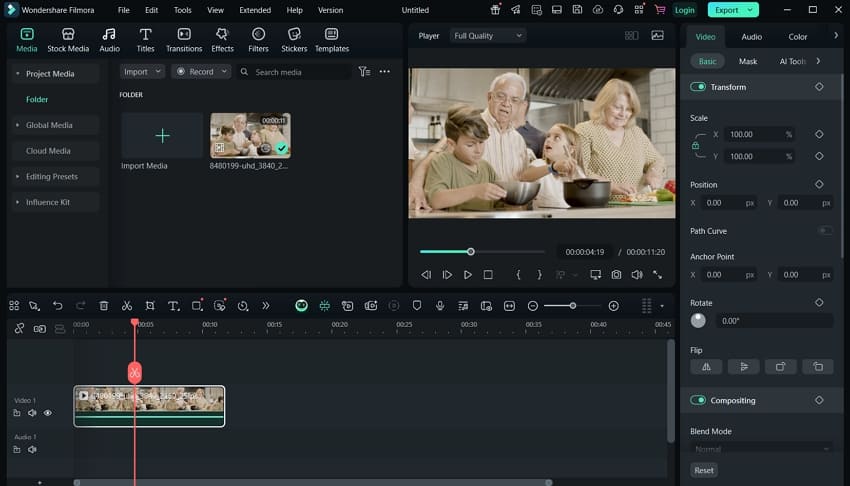Undo the last action

pos(57,306)
